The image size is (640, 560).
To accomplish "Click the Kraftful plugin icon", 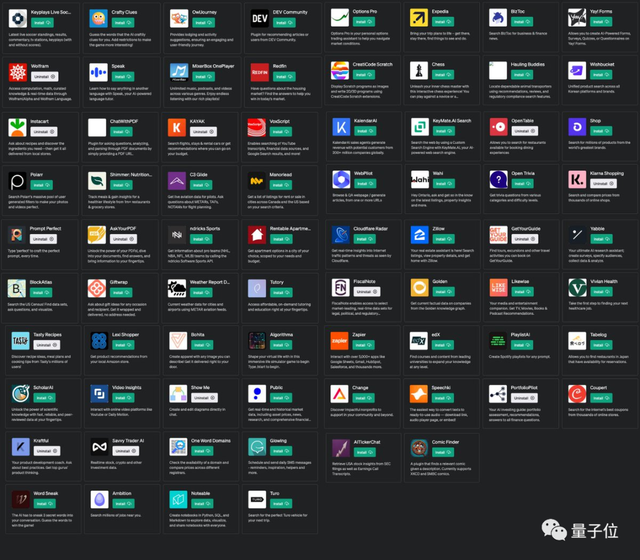I will 20,447.
